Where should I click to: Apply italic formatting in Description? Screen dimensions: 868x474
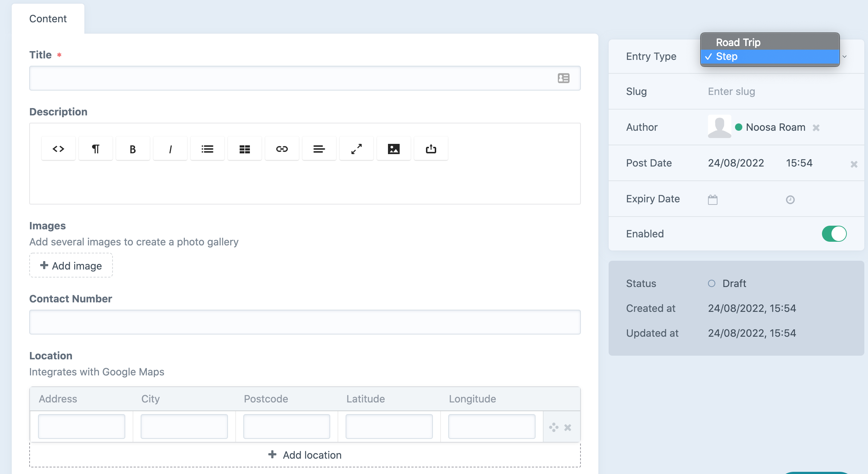click(170, 149)
